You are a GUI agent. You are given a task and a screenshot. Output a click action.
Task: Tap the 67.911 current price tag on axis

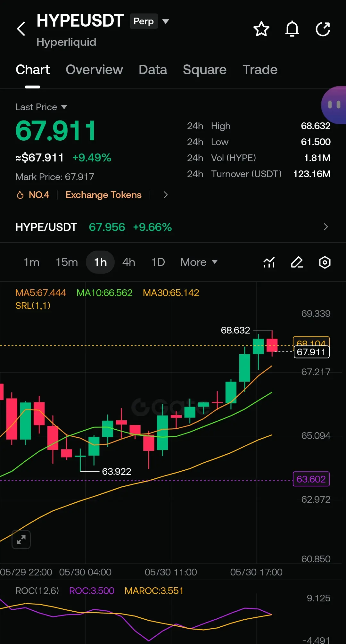click(311, 352)
